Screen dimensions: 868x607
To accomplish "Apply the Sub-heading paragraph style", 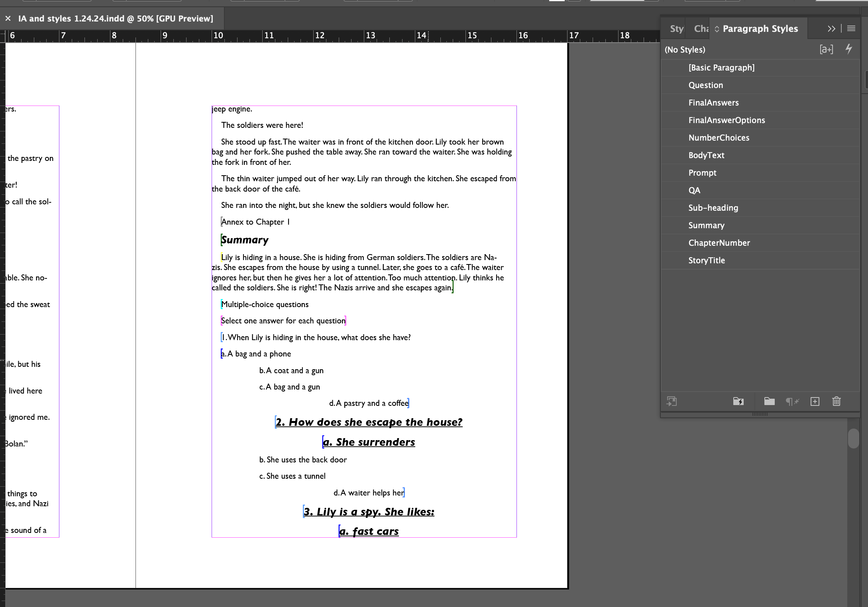I will pyautogui.click(x=713, y=208).
